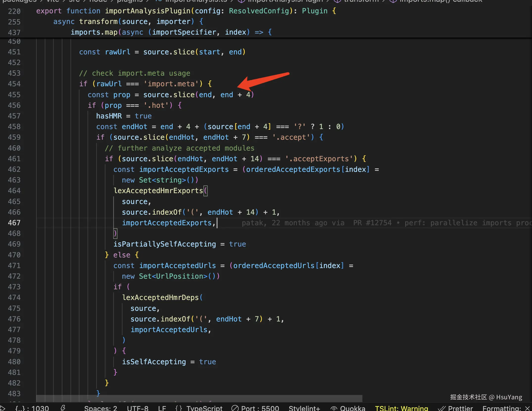Start Live Server via Port : 5500
Viewport: 532px width, 411px height.
click(255, 408)
